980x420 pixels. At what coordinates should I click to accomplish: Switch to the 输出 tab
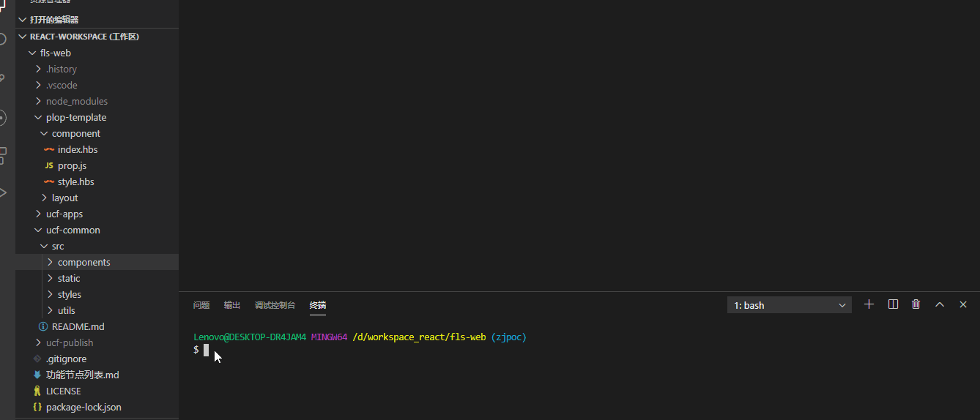point(232,305)
